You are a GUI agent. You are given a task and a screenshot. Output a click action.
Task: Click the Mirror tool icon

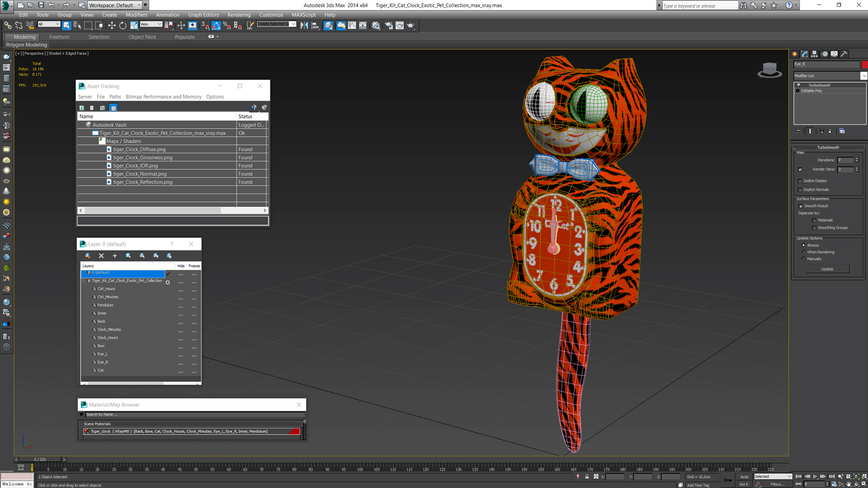tap(304, 25)
